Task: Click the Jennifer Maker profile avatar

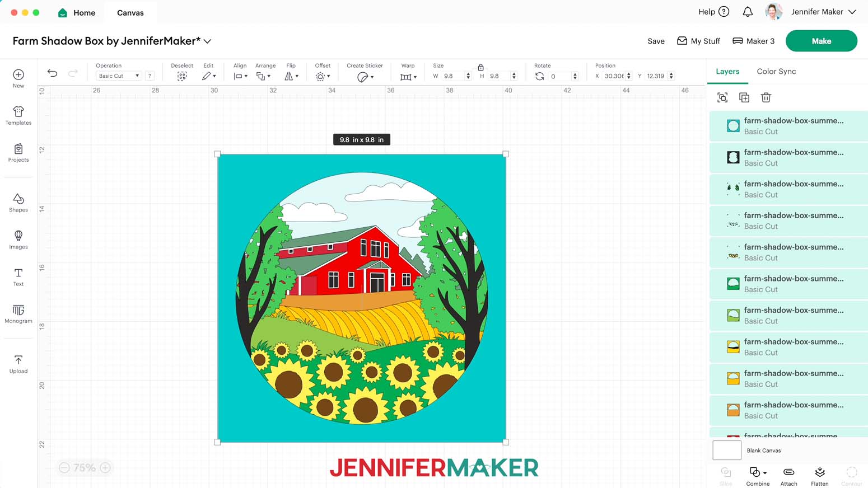Action: click(x=773, y=11)
